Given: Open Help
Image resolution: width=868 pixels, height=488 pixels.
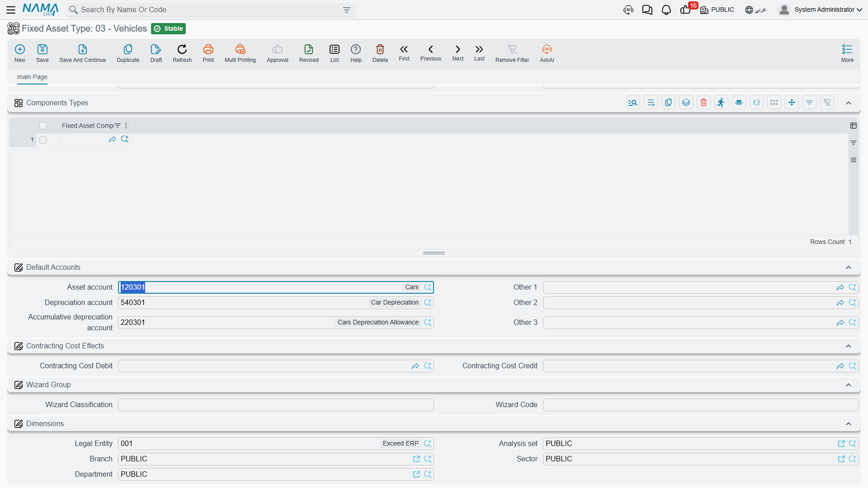Looking at the screenshot, I should 356,53.
